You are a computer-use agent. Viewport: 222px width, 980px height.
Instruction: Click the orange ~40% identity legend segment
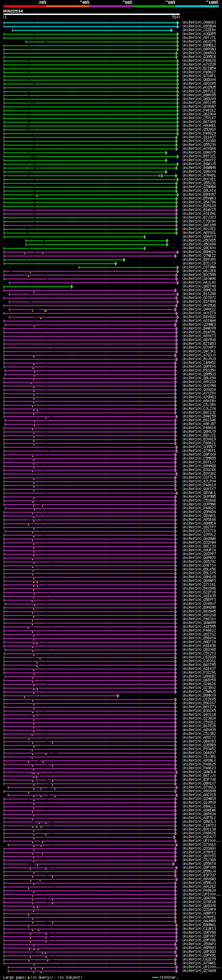68,6
